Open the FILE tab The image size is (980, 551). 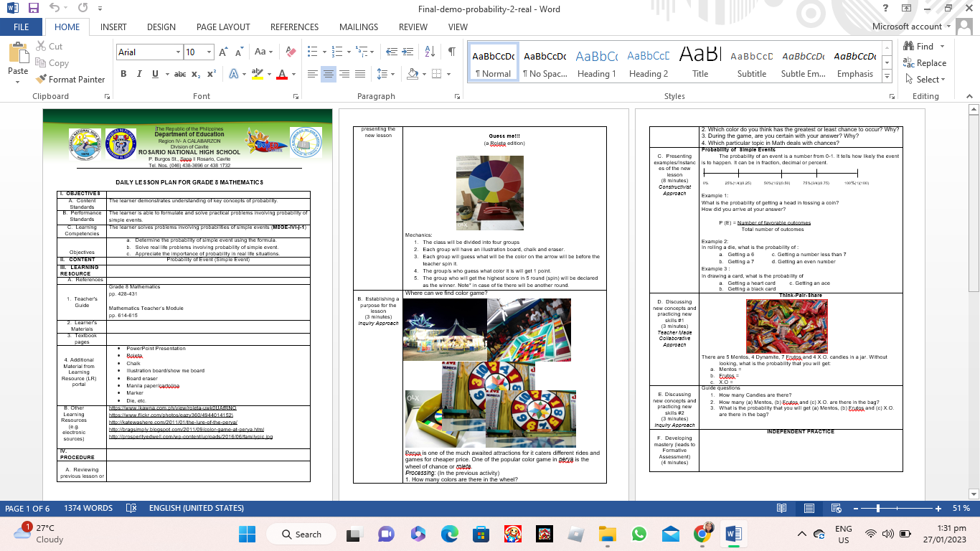(x=22, y=27)
